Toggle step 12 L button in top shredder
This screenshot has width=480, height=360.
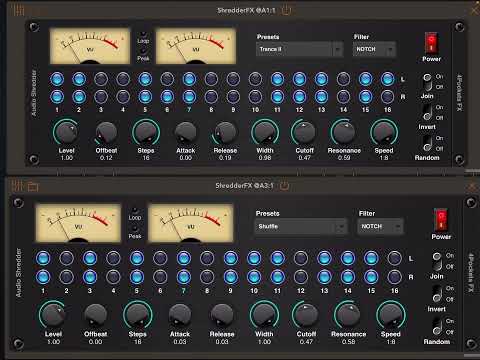click(x=299, y=79)
